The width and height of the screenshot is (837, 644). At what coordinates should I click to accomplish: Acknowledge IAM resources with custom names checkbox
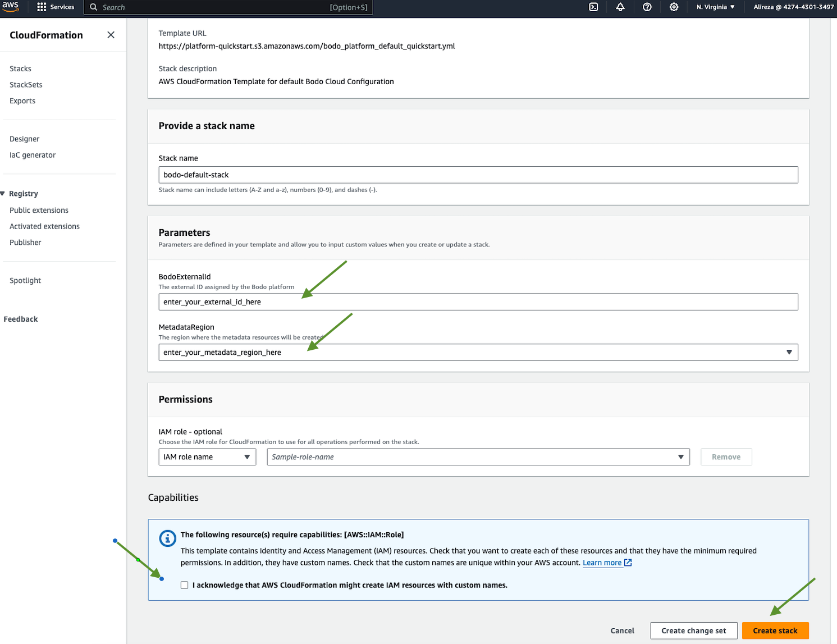184,585
